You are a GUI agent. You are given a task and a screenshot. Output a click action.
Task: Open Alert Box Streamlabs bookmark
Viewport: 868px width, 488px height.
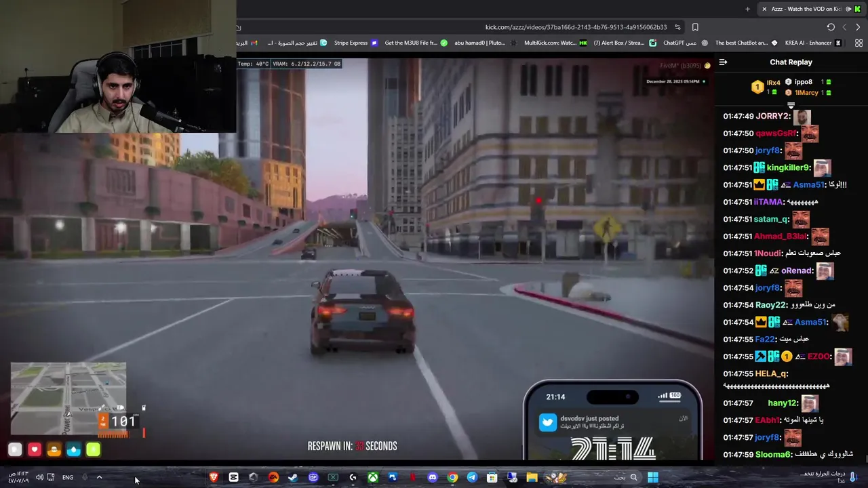point(625,43)
